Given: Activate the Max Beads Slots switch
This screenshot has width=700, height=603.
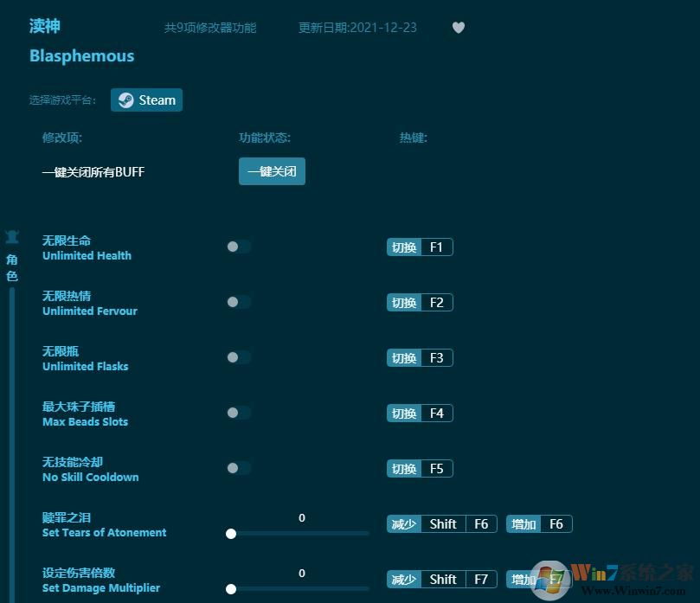Looking at the screenshot, I should click(239, 413).
